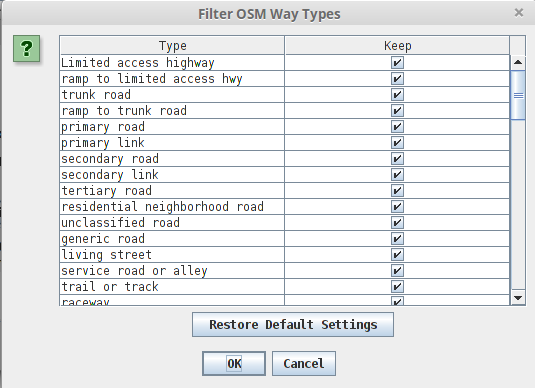Click Restore Default Settings button
The height and width of the screenshot is (388, 535).
pyautogui.click(x=293, y=325)
